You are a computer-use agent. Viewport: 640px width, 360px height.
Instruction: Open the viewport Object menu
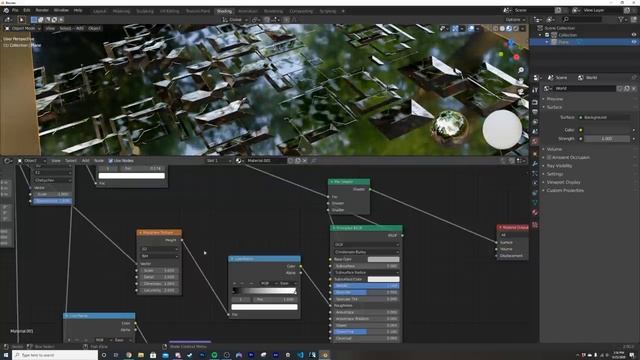click(94, 29)
